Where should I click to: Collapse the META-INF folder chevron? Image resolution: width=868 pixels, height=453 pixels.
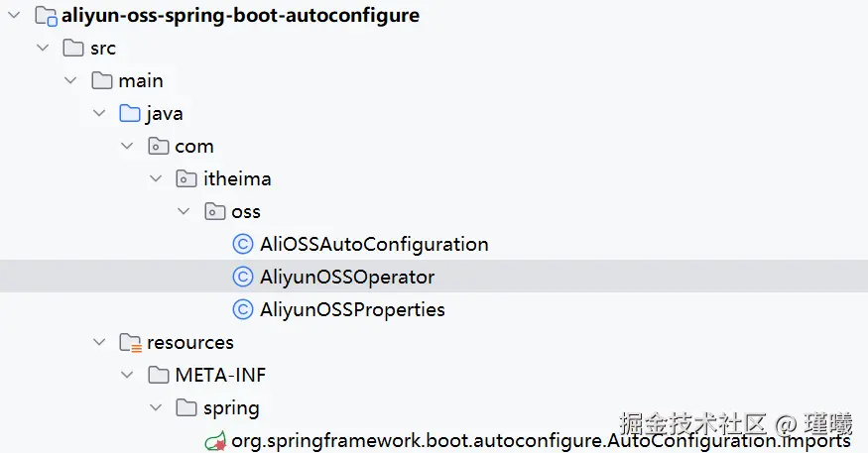[x=128, y=375]
